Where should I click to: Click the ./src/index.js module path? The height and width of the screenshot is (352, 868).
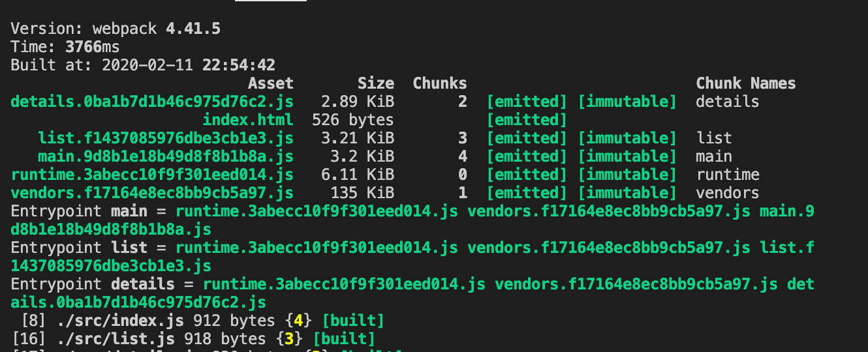click(111, 321)
